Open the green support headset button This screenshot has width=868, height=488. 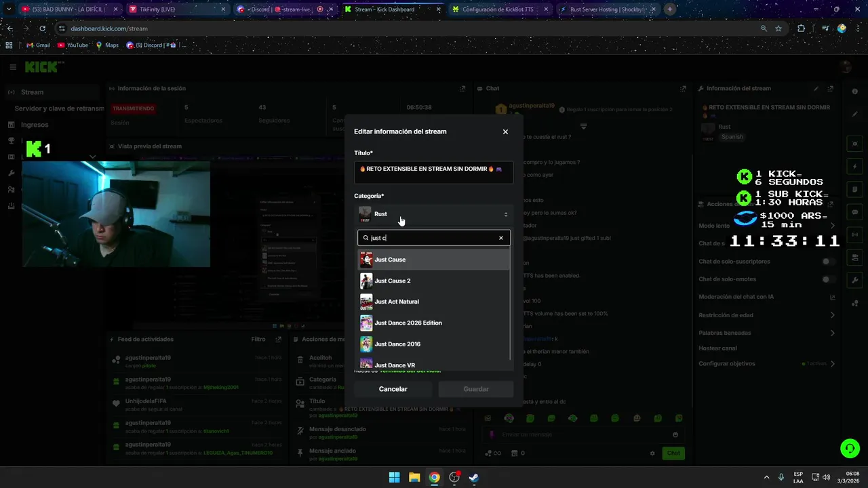point(849,448)
